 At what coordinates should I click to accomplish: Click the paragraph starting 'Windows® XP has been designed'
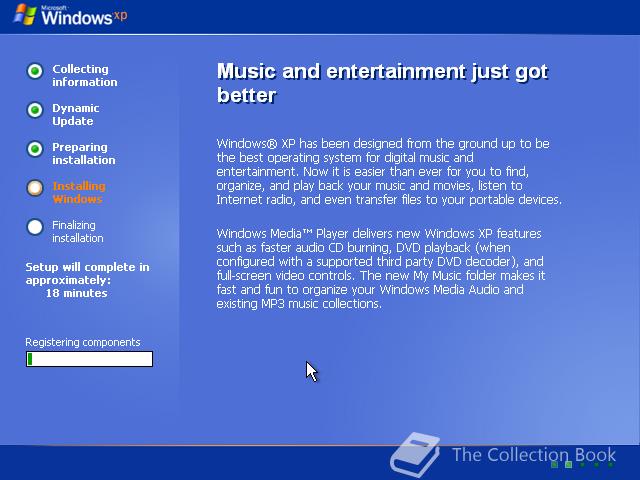(x=389, y=171)
